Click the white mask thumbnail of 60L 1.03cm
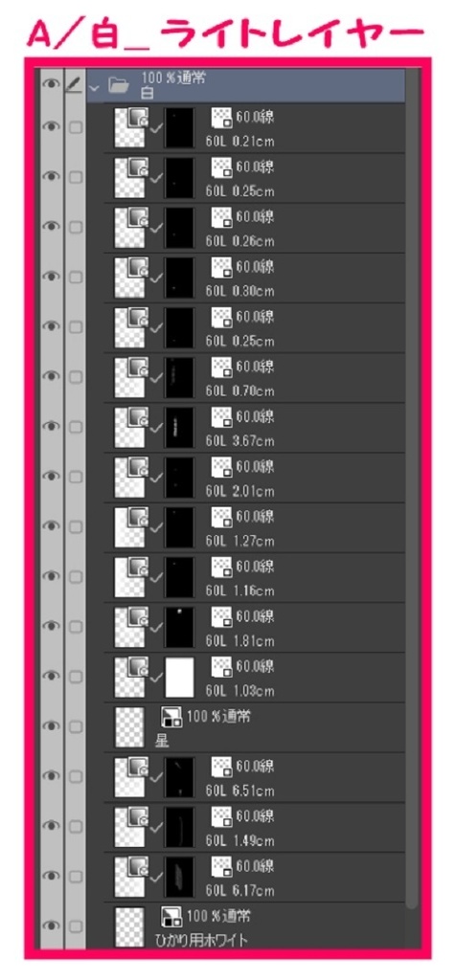The width and height of the screenshot is (456, 980). click(x=179, y=677)
